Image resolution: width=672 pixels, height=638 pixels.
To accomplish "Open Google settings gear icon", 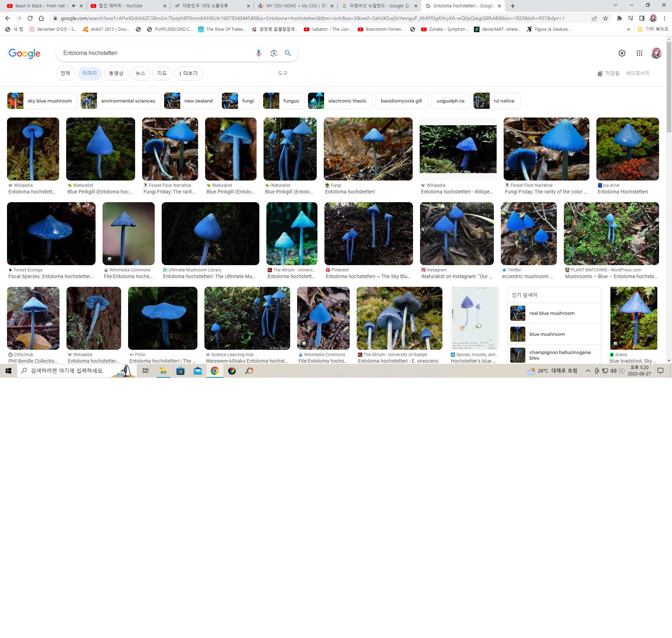I will click(622, 53).
